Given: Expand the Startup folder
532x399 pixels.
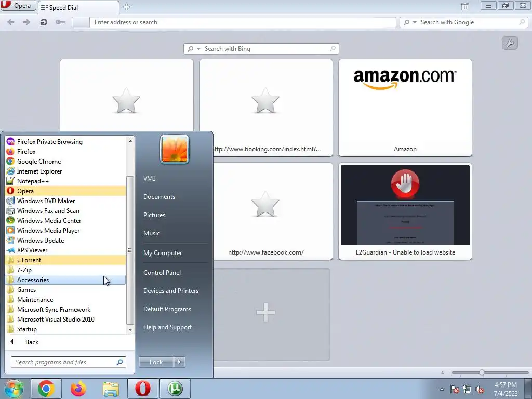Looking at the screenshot, I should [65, 329].
